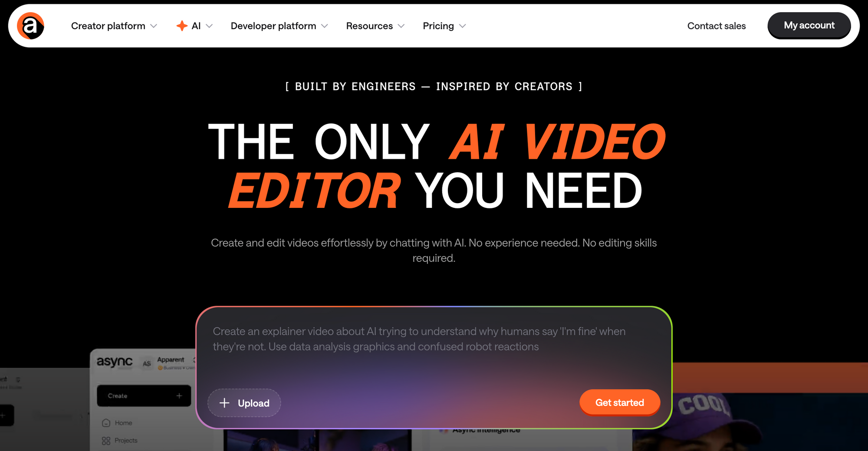This screenshot has height=451, width=868.
Task: Click the async wordmark in preview
Action: coord(115,362)
